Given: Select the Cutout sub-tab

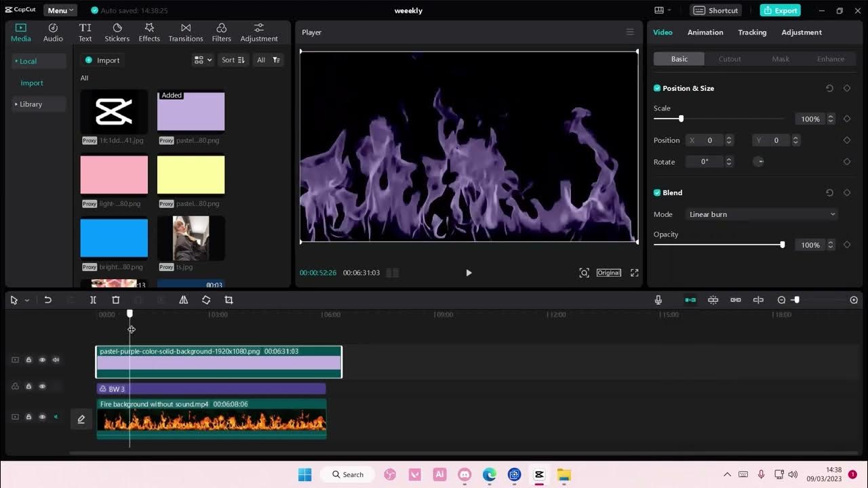Looking at the screenshot, I should (730, 59).
